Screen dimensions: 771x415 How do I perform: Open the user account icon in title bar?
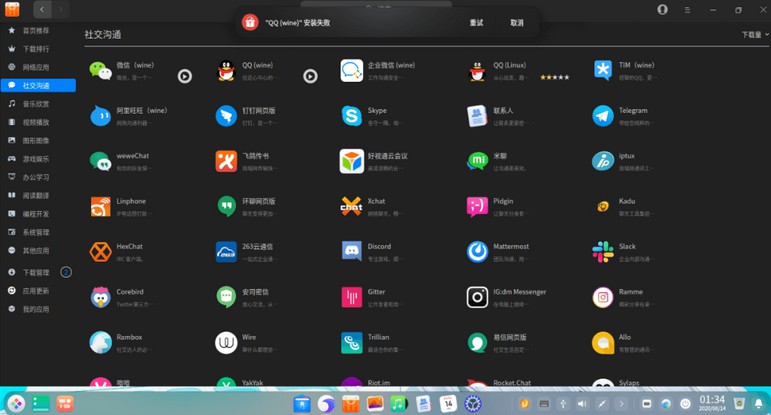coord(662,9)
